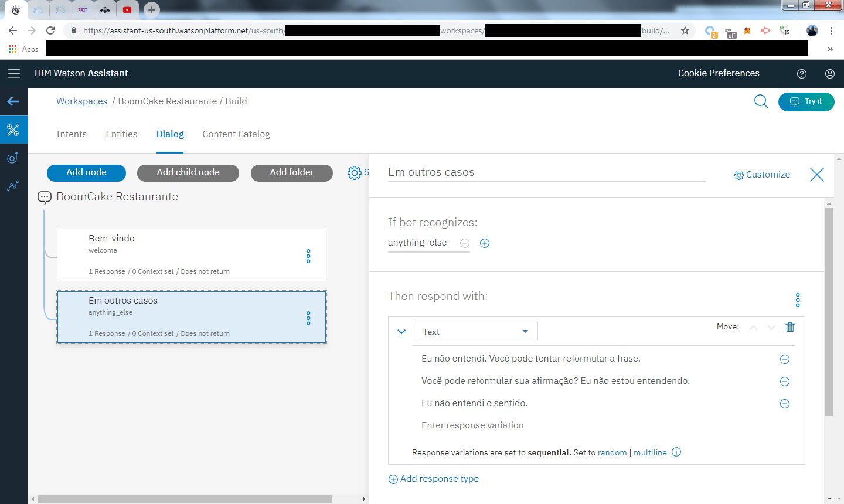Viewport: 844px width, 504px height.
Task: Click the Customize link
Action: 762,175
